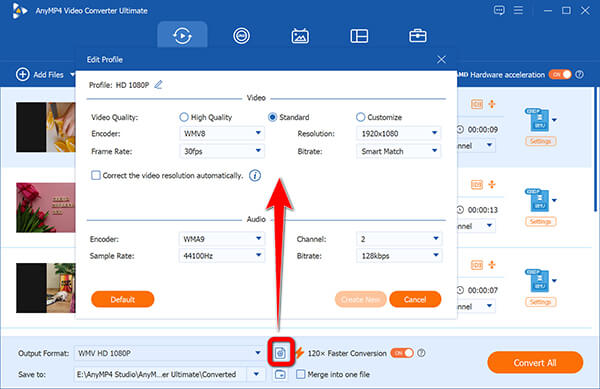Open the audio Bitrate 128kbps dropdown
600x389 pixels.
[x=399, y=256]
